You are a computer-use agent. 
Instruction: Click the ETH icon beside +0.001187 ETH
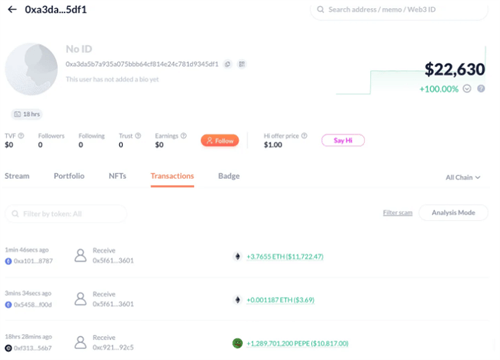pos(237,300)
